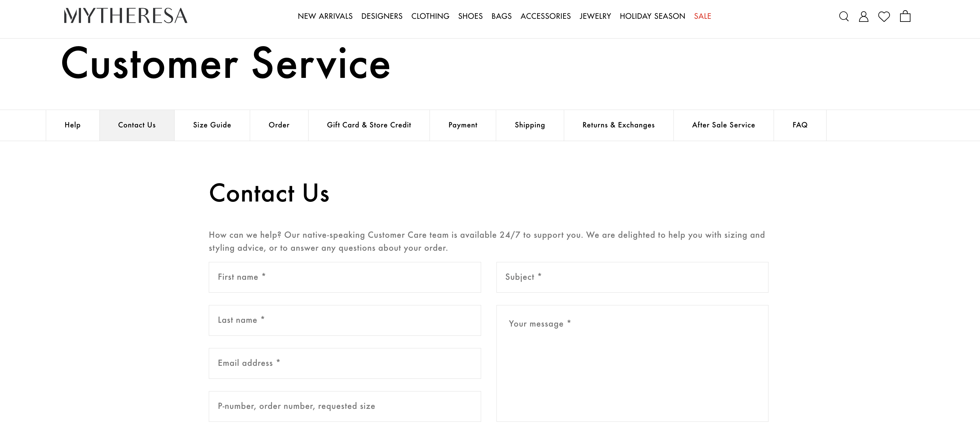
Task: Navigate to NEW ARRIVALS menu item
Action: pos(325,16)
